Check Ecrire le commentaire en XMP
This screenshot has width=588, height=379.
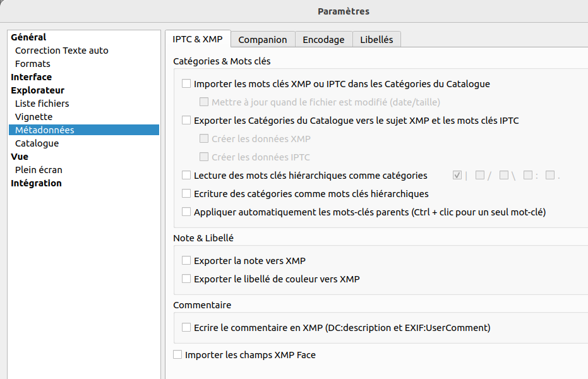[x=186, y=327]
